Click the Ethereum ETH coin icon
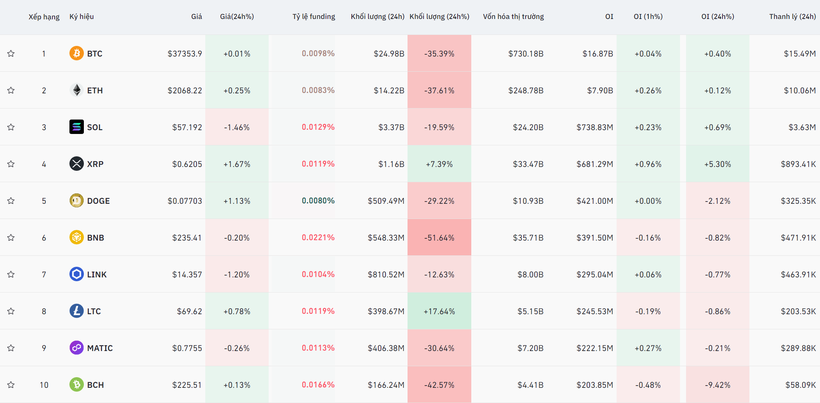 pyautogui.click(x=76, y=91)
